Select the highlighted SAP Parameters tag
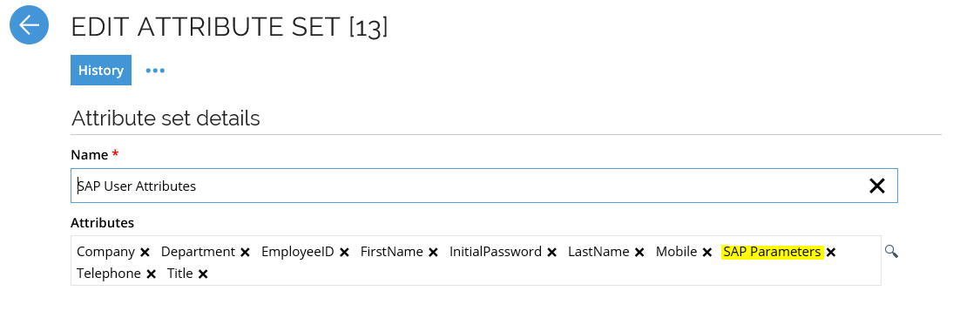 pyautogui.click(x=772, y=251)
